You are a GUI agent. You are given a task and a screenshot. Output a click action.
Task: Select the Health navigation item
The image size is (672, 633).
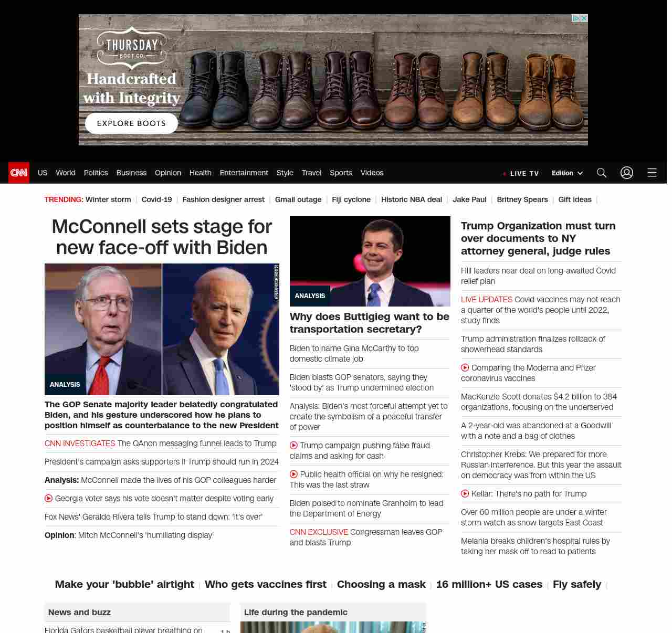(200, 173)
